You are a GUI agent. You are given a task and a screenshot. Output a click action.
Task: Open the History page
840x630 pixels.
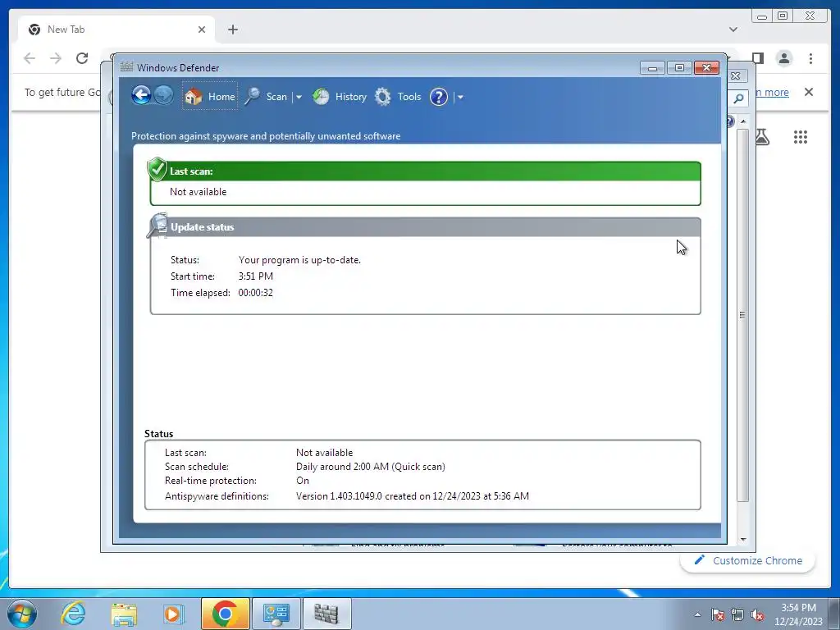[x=340, y=97]
